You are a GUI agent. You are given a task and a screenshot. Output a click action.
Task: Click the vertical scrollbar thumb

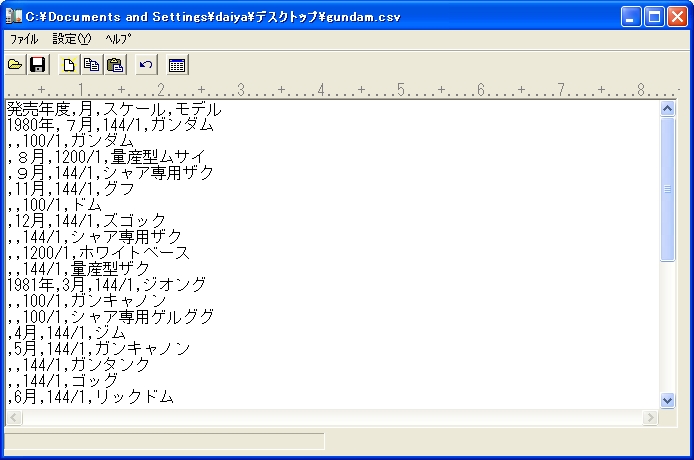click(x=667, y=189)
